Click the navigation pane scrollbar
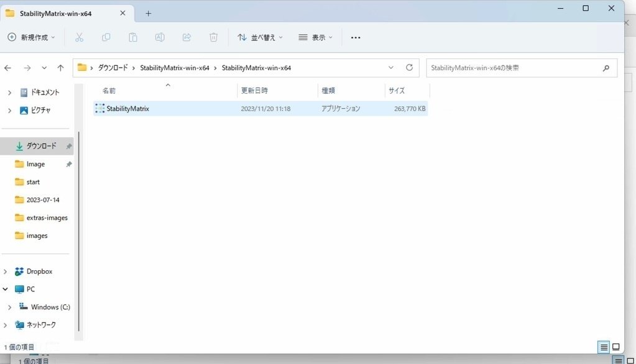Image resolution: width=636 pixels, height=364 pixels. coord(79,231)
